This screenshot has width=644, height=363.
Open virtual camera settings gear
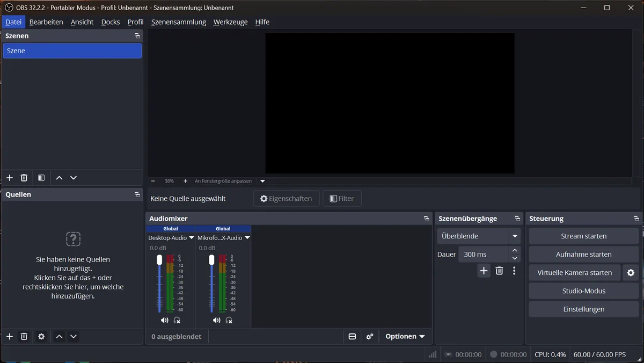pos(631,273)
